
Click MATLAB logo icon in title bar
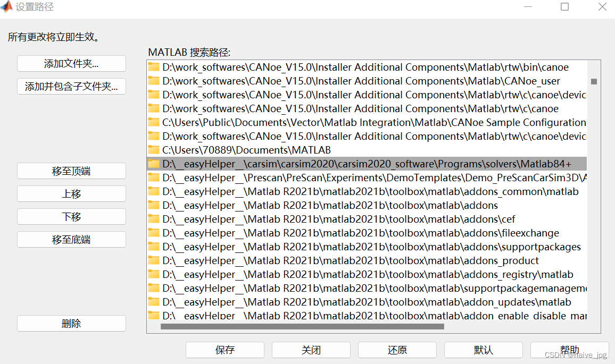pos(7,7)
